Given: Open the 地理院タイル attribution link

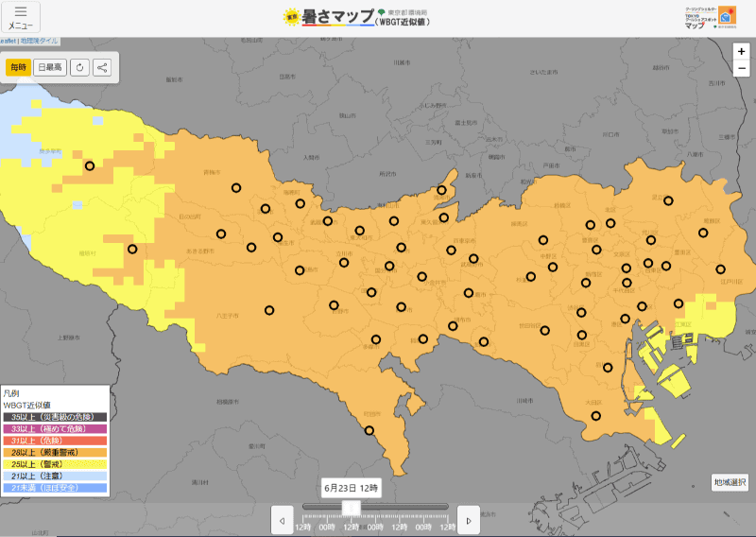Looking at the screenshot, I should [x=39, y=41].
